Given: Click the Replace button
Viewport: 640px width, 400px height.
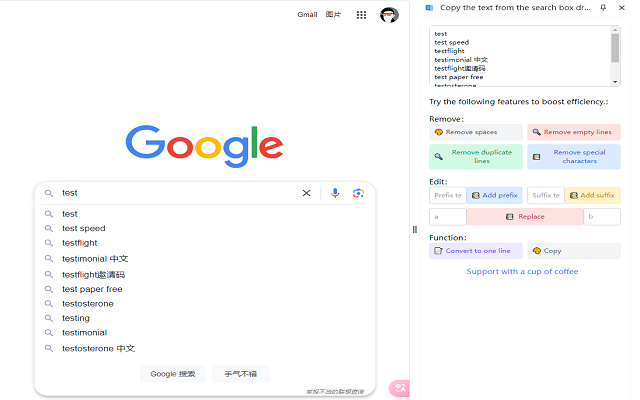Looking at the screenshot, I should (525, 217).
